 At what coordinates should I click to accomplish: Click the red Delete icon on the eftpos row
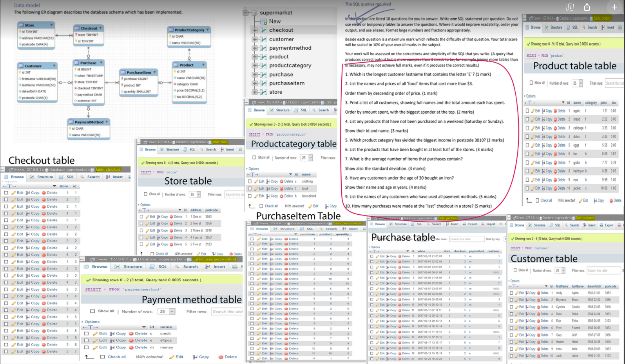click(131, 340)
